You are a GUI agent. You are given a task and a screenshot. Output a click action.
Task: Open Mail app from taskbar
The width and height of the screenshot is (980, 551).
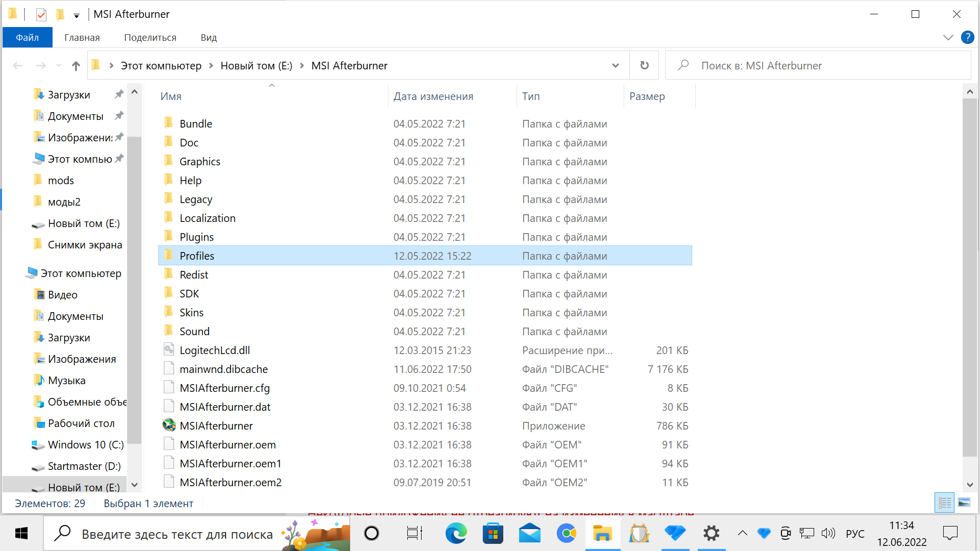530,534
